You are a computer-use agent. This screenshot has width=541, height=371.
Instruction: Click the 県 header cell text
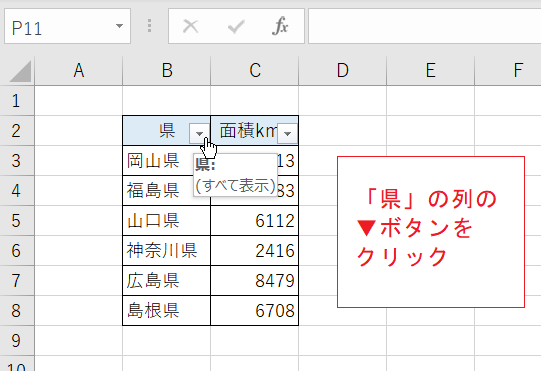point(167,131)
